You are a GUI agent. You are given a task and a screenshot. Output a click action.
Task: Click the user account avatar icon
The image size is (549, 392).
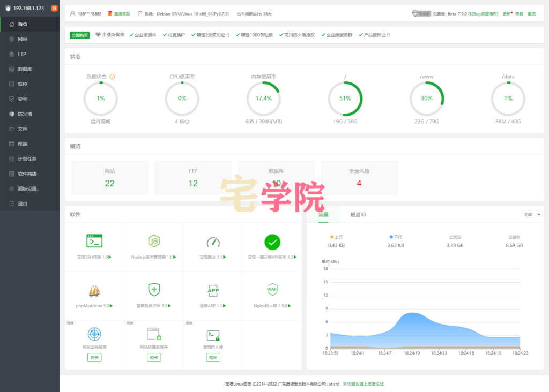coord(72,13)
